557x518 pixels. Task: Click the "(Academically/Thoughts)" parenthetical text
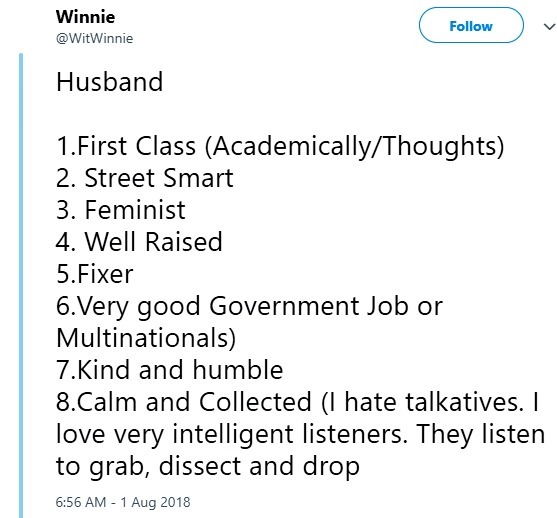354,146
